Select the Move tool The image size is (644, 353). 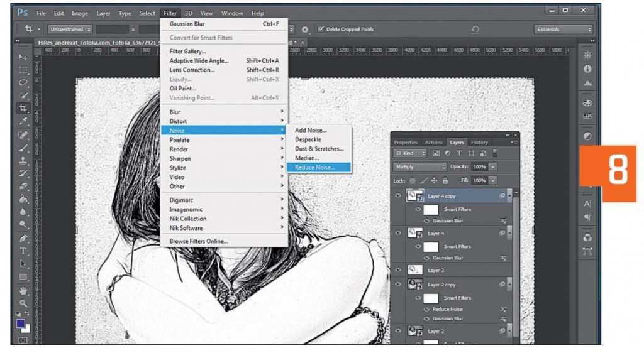tap(23, 57)
